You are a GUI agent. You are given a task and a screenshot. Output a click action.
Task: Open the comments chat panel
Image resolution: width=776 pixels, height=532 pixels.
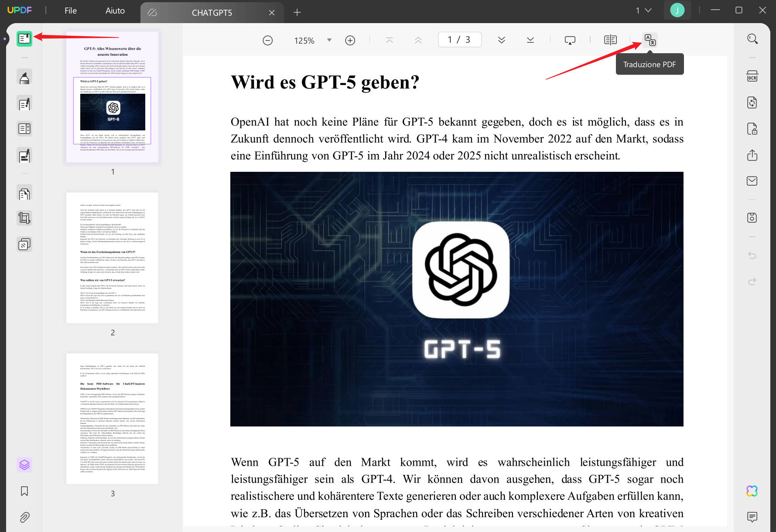tap(752, 517)
